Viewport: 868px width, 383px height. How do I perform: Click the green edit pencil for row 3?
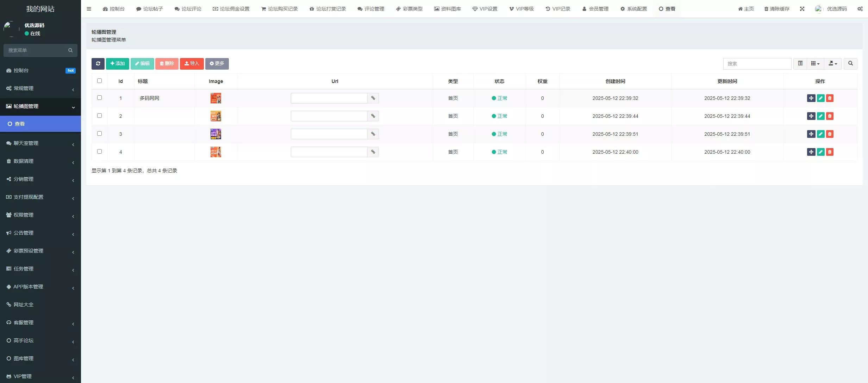[820, 134]
